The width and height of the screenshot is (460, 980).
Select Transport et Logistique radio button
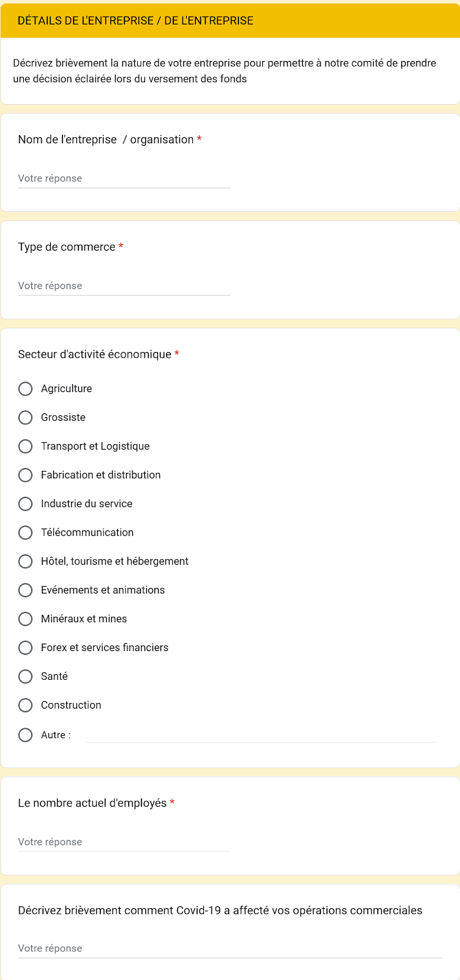pyautogui.click(x=25, y=447)
